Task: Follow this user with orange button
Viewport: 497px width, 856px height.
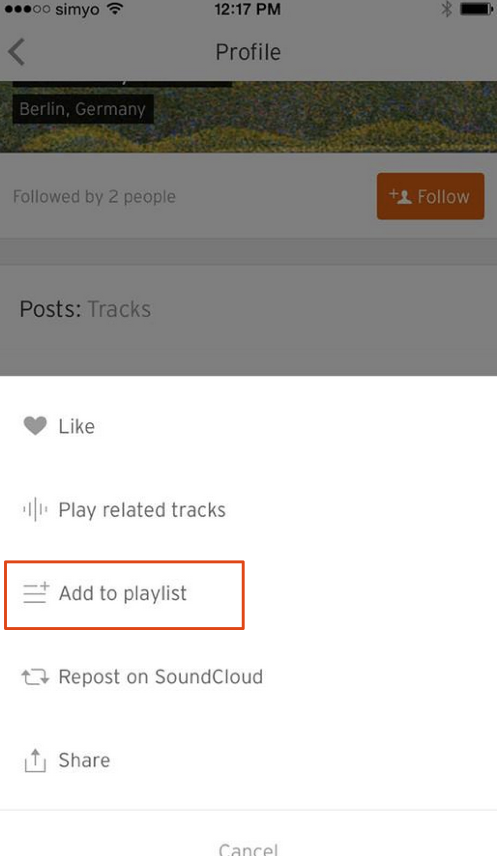Action: pyautogui.click(x=430, y=197)
